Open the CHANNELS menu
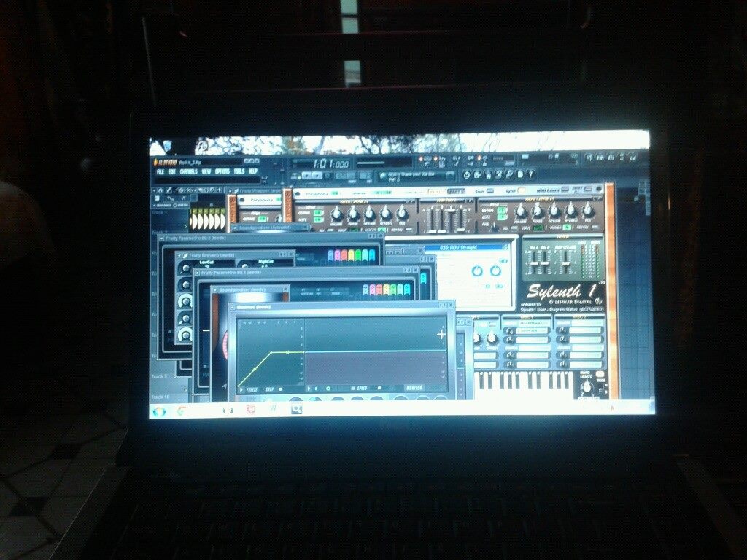Viewport: 747px width, 560px height. tap(189, 171)
